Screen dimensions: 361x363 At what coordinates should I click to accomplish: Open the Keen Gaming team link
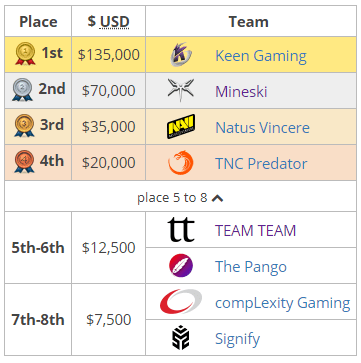[261, 56]
